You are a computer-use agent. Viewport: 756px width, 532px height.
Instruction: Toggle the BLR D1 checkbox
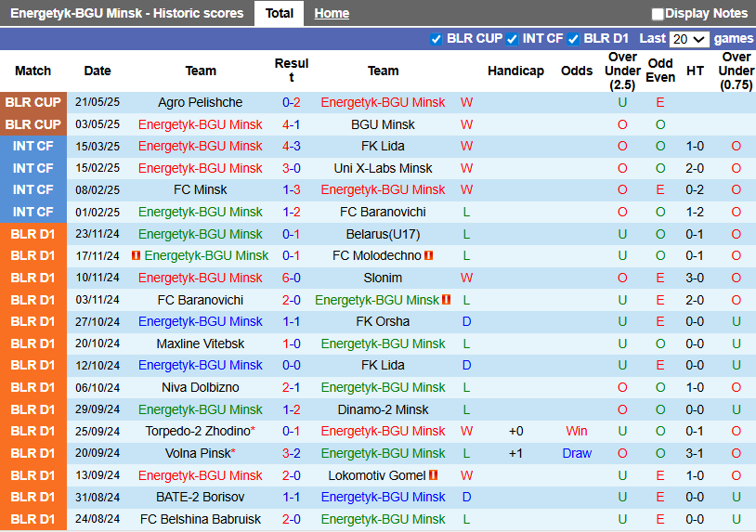[573, 39]
